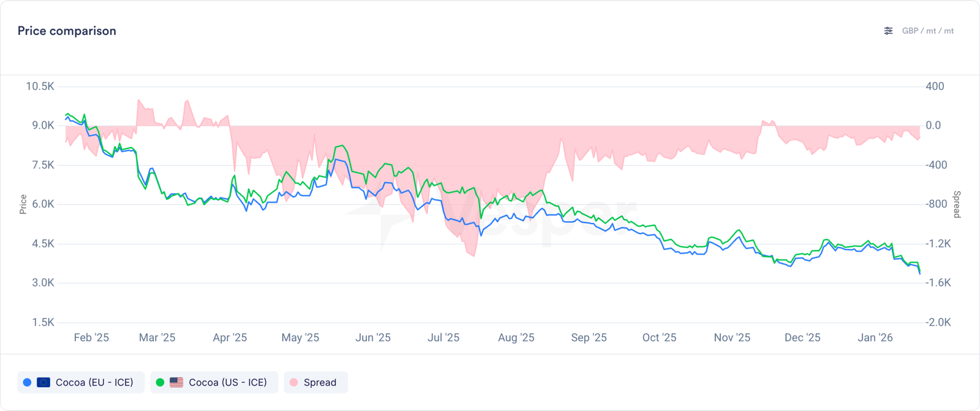Screen dimensions: 980x411
Task: Select the Jan '26 axis label
Action: (875, 337)
